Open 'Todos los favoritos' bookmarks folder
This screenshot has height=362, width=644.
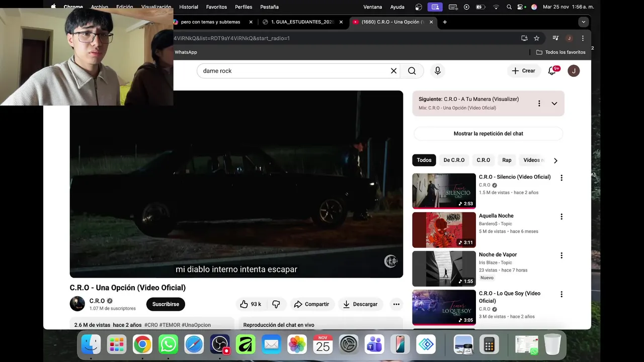click(x=561, y=52)
